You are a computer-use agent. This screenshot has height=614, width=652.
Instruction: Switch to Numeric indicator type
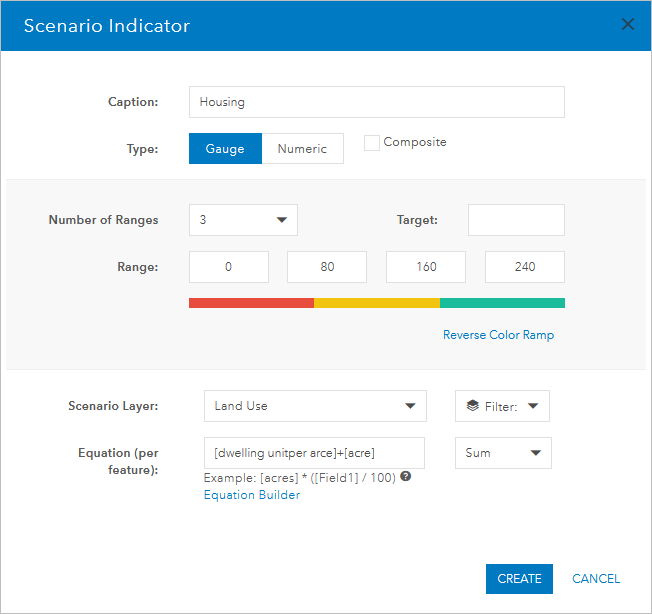(302, 149)
